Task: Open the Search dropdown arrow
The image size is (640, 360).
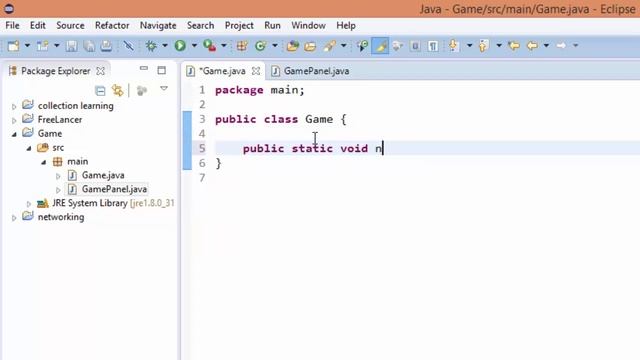Action: (x=344, y=46)
